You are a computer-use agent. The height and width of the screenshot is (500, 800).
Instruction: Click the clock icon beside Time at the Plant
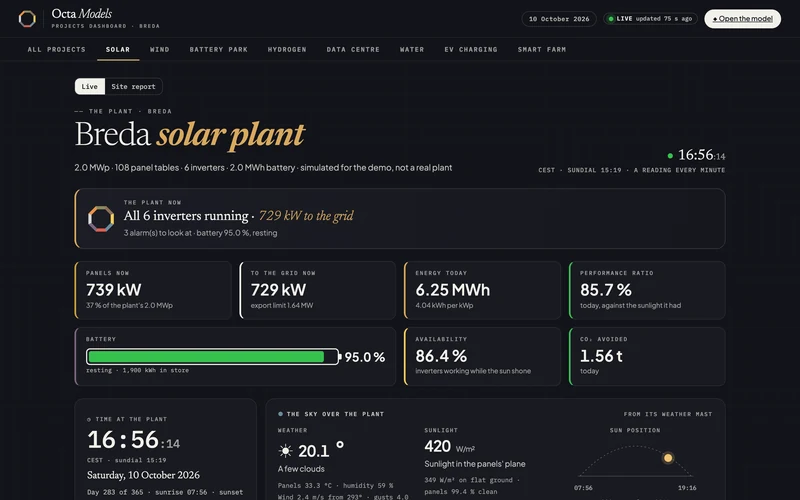[89, 419]
